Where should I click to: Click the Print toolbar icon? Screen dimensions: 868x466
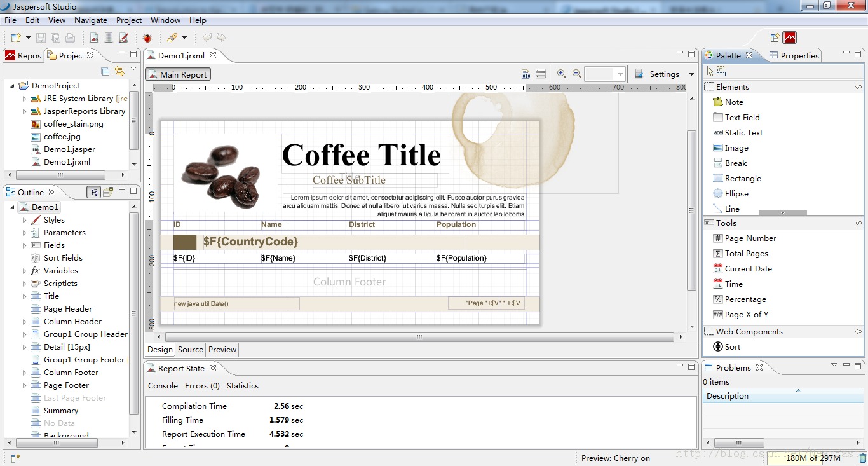(x=69, y=37)
